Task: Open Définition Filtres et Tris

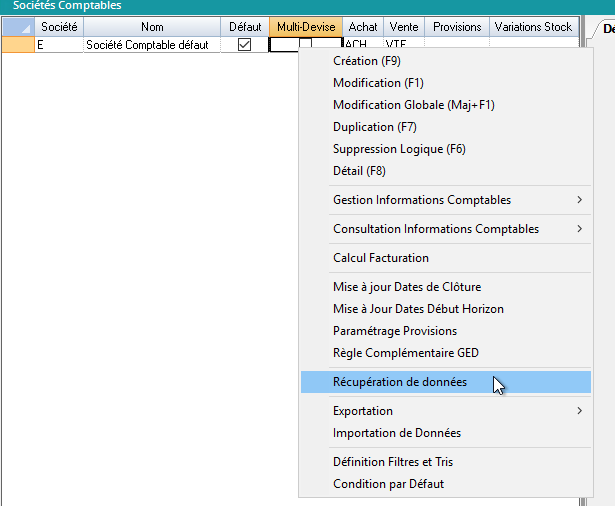Action: point(392,462)
